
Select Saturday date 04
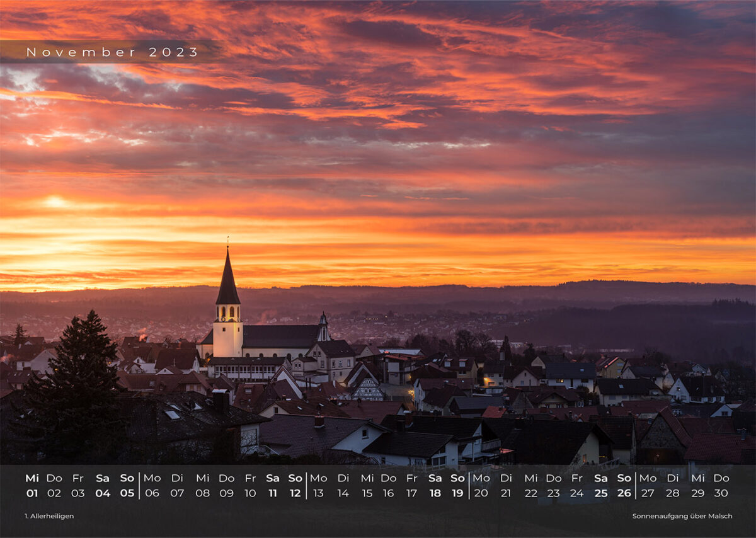pos(103,493)
